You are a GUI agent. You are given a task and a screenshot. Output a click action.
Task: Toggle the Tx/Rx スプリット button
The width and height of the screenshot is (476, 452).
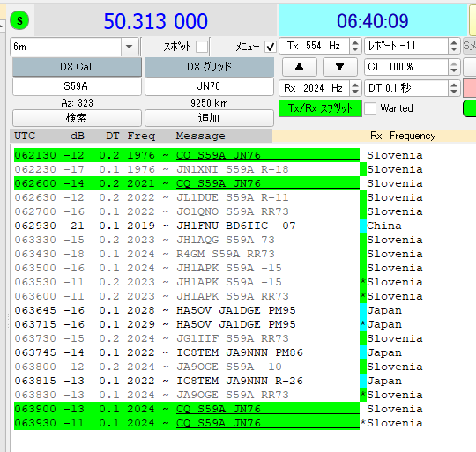tap(320, 108)
